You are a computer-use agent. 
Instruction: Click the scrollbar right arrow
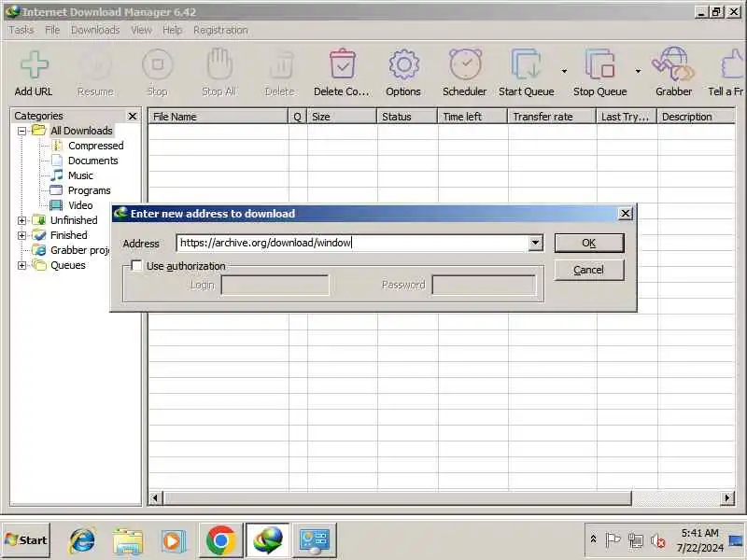click(x=727, y=498)
